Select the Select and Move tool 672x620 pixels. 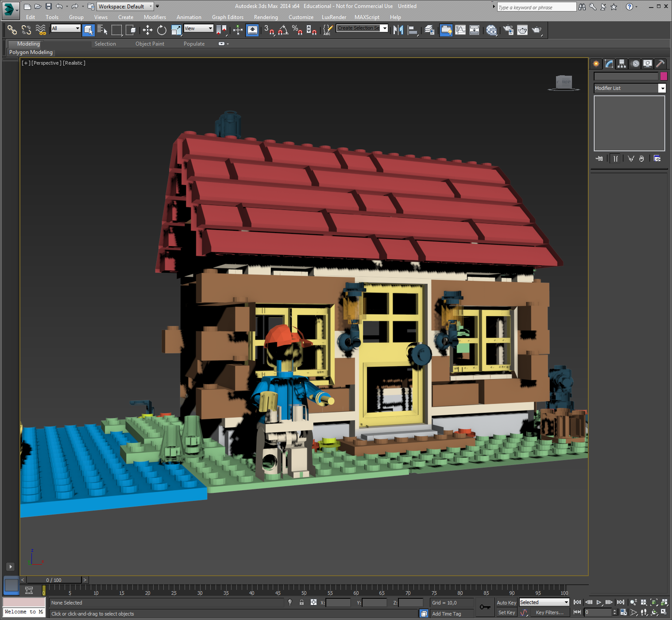(147, 30)
